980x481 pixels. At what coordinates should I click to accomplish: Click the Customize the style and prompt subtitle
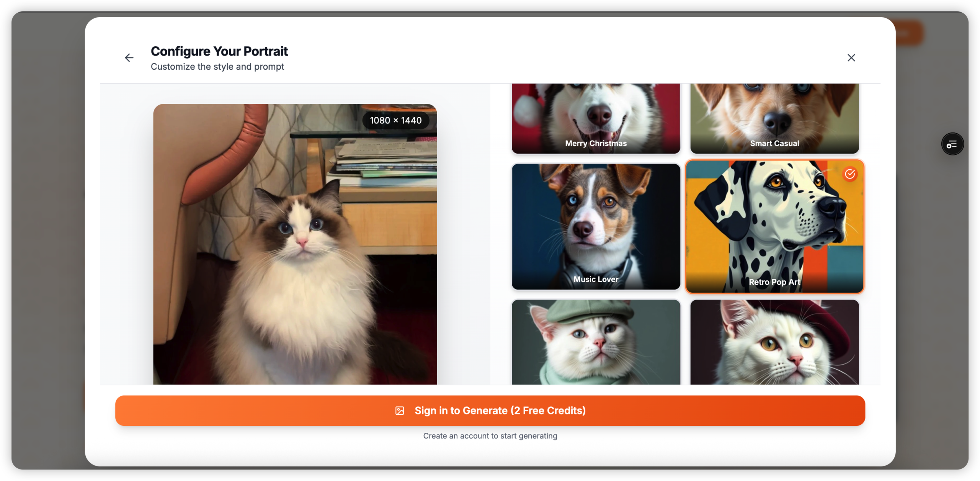[217, 67]
